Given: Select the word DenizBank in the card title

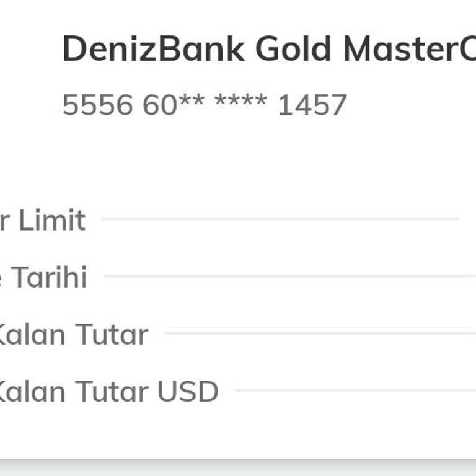Looking at the screenshot, I should (153, 50).
